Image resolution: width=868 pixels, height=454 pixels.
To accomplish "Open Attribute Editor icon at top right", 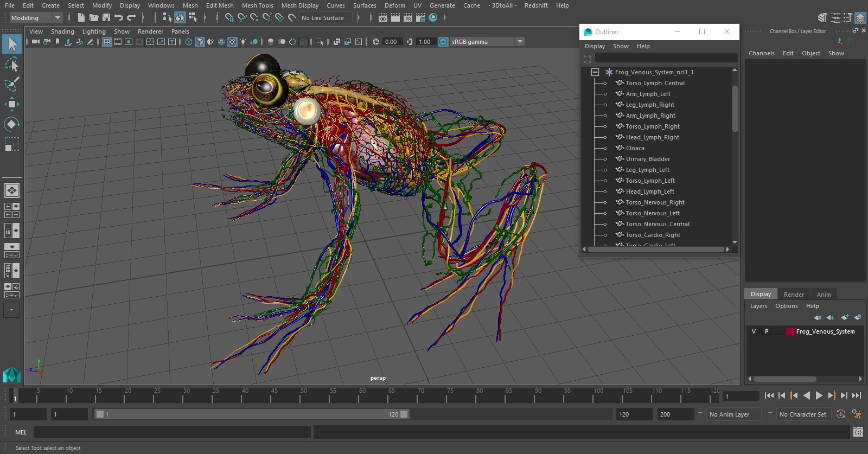I will (835, 18).
